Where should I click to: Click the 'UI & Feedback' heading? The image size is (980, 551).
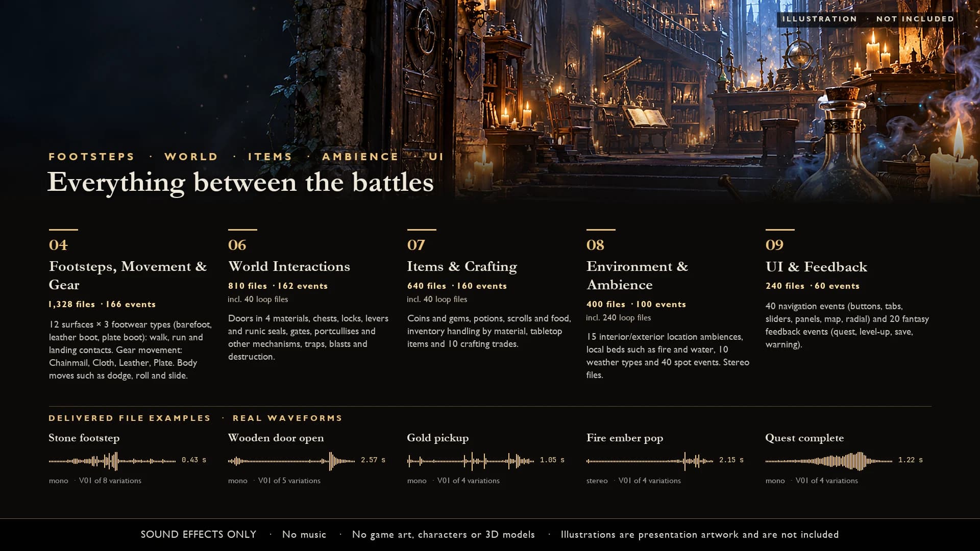point(816,267)
